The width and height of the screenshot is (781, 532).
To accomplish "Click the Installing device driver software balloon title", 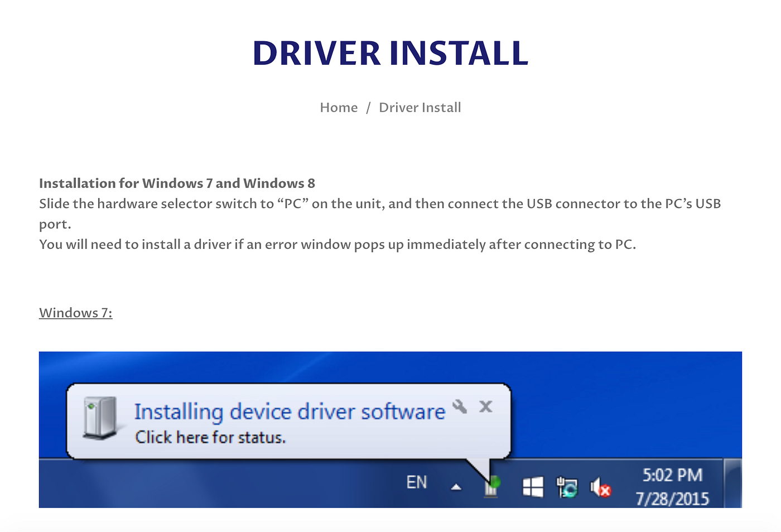I will tap(290, 412).
